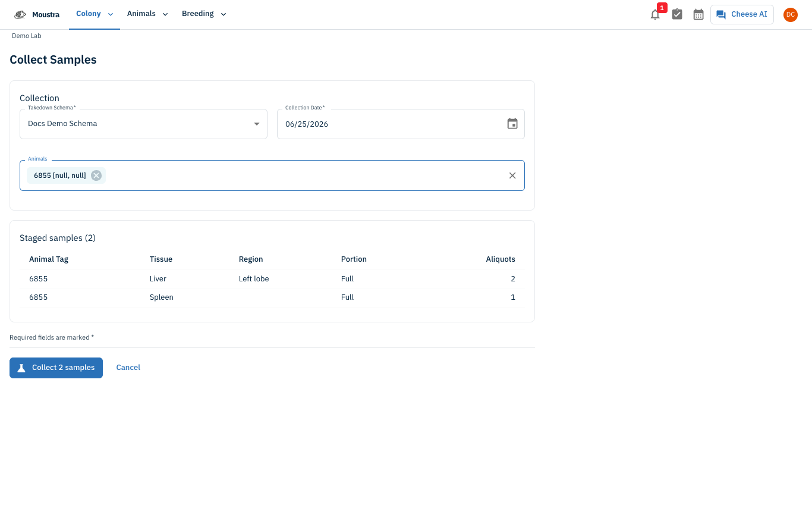
Task: Open Cheese AI assistant
Action: click(742, 14)
